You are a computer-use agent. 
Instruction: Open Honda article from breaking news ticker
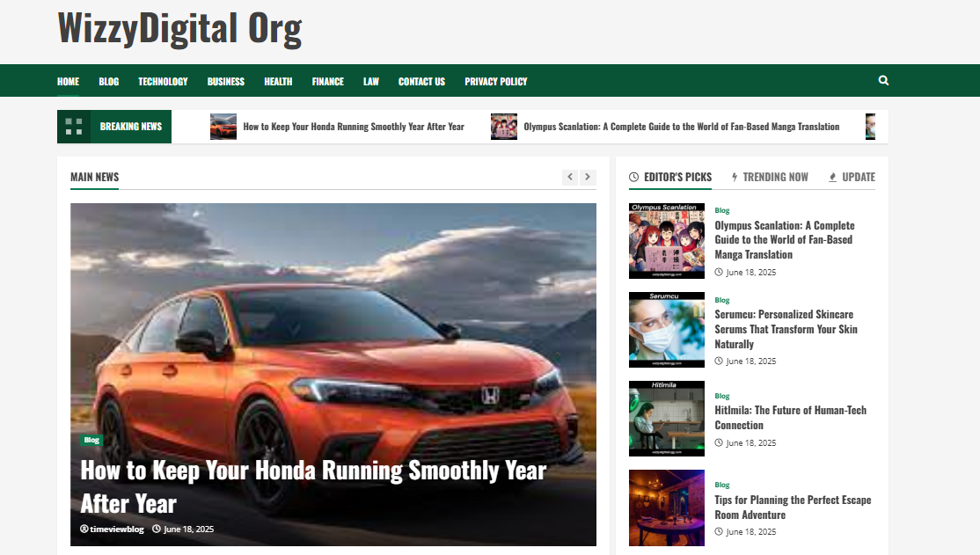354,127
